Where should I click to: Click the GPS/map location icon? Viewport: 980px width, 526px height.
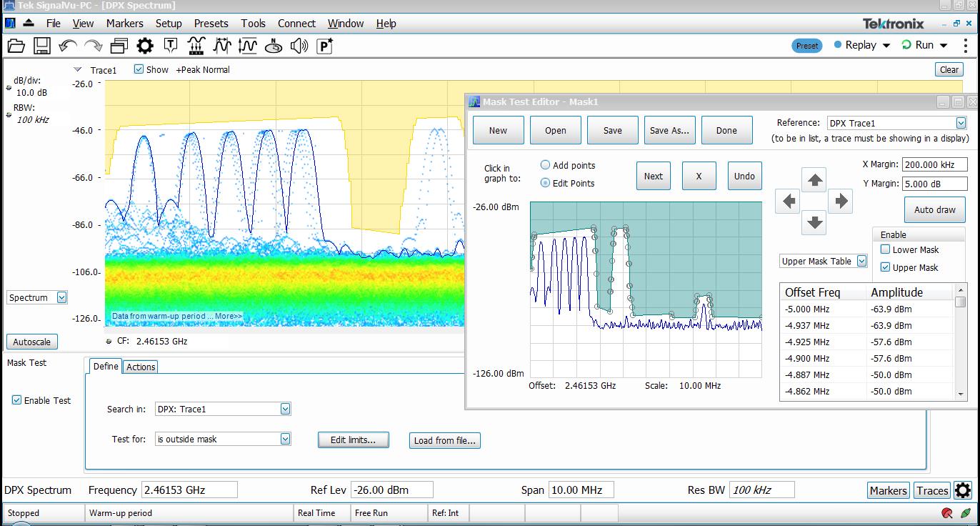pyautogui.click(x=274, y=46)
